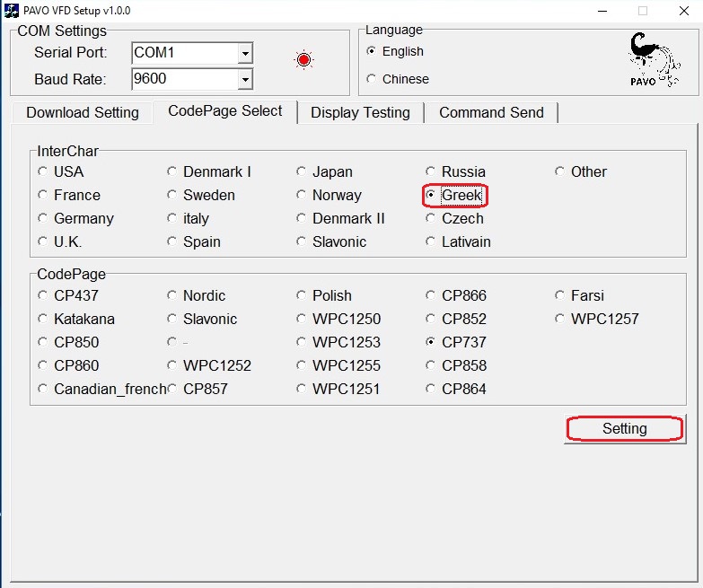Select English language option
The image size is (703, 588).
coord(395,51)
